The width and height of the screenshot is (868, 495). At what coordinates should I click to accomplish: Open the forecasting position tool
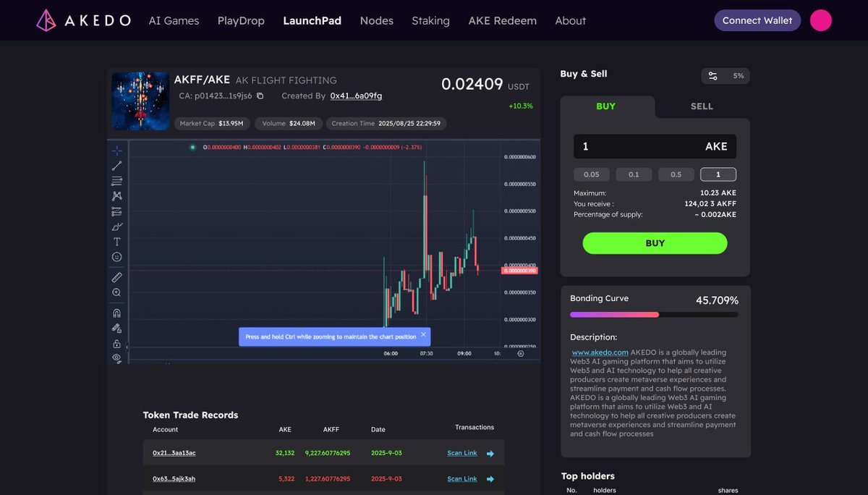coord(116,211)
